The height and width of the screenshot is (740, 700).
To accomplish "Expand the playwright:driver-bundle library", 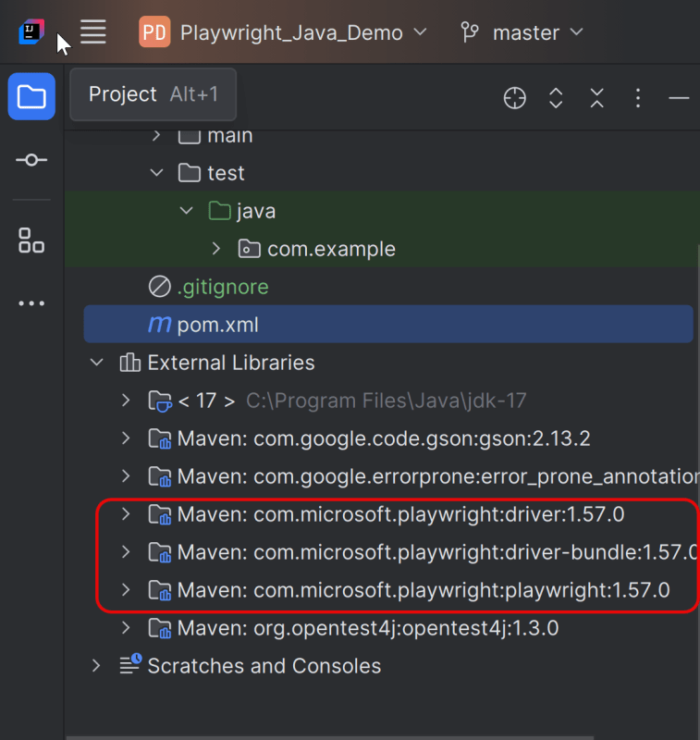I will pos(127,552).
